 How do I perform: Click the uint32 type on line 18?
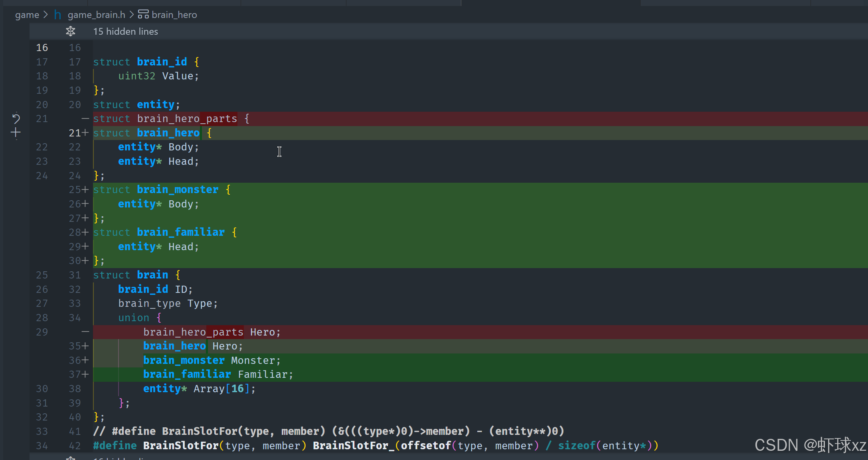point(136,76)
